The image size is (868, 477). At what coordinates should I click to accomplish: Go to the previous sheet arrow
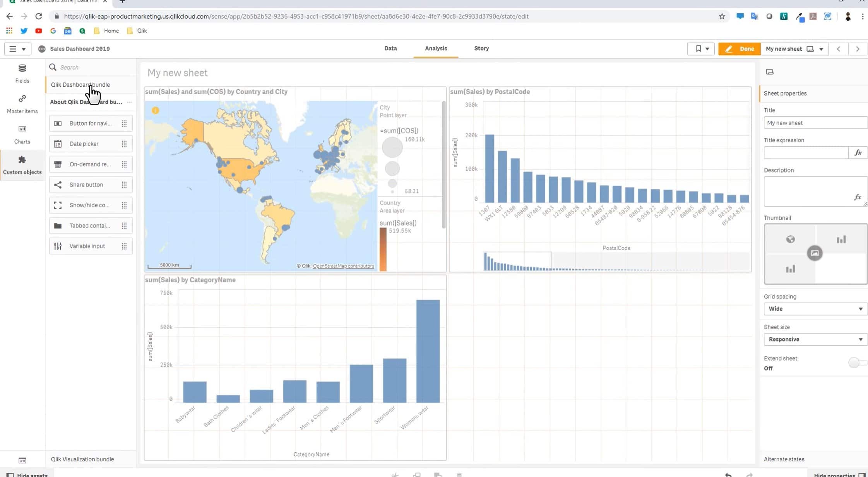pyautogui.click(x=839, y=49)
